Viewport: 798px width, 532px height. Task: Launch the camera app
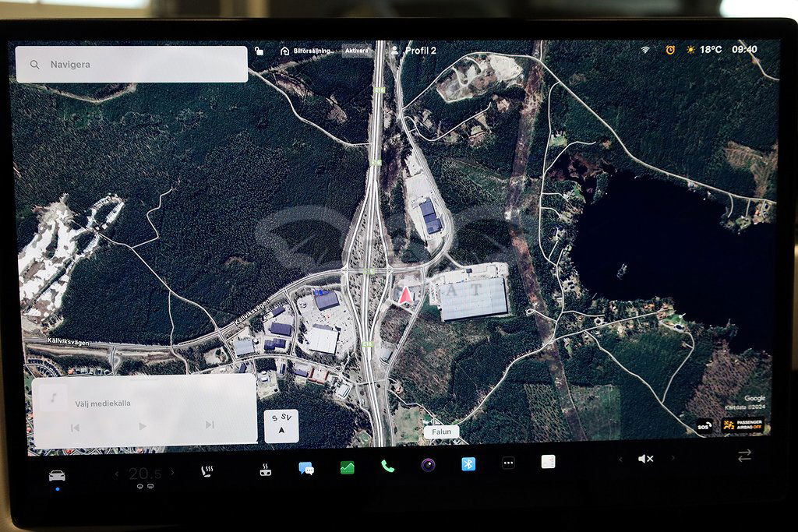click(x=428, y=465)
